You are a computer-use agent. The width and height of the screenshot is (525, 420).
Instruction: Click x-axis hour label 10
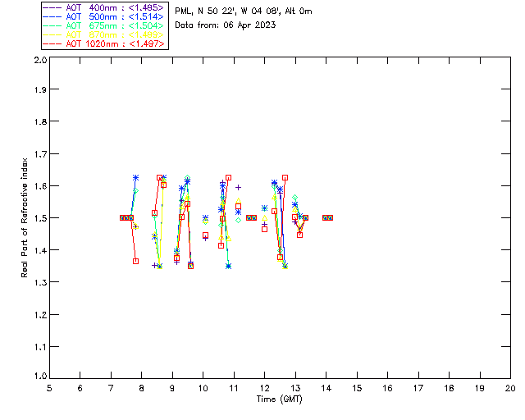pyautogui.click(x=203, y=388)
